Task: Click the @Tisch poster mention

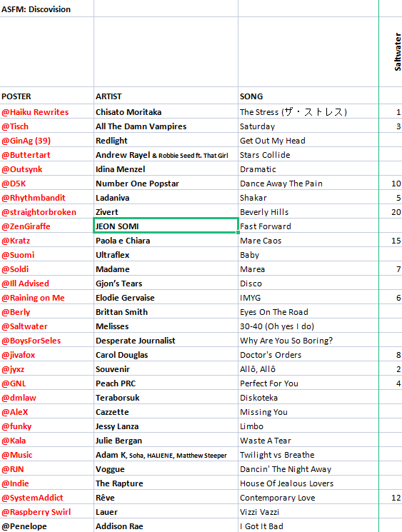Action: click(15, 126)
